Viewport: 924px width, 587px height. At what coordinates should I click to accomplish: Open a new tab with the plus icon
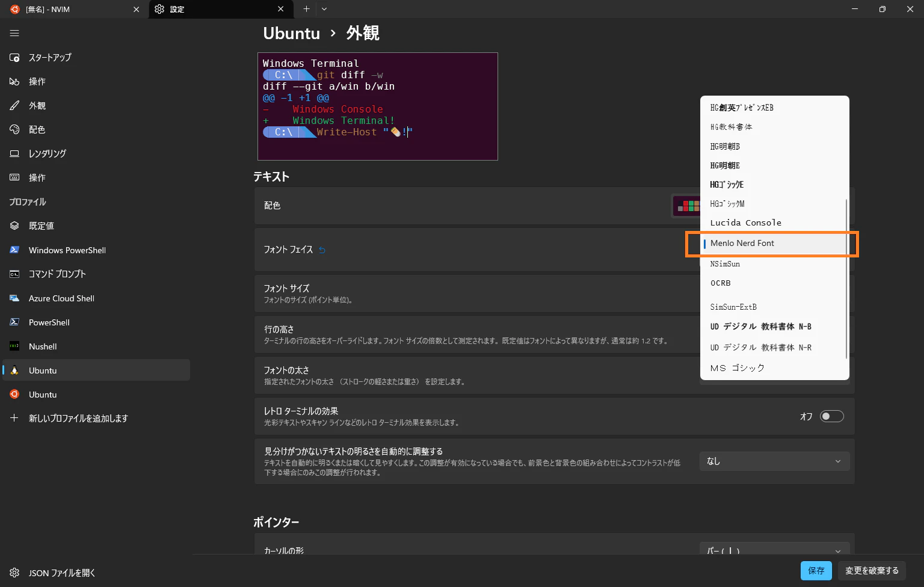[x=306, y=9]
